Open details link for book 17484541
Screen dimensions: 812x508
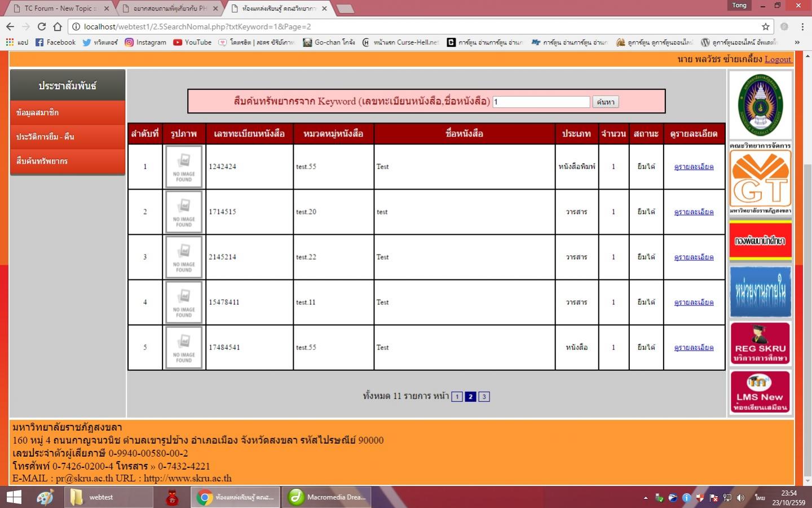(x=694, y=347)
